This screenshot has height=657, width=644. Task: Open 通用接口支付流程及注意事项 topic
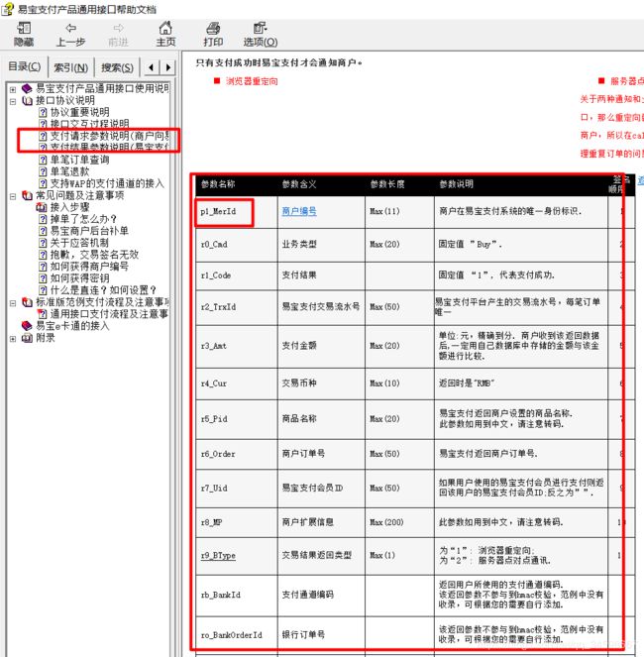tap(110, 314)
